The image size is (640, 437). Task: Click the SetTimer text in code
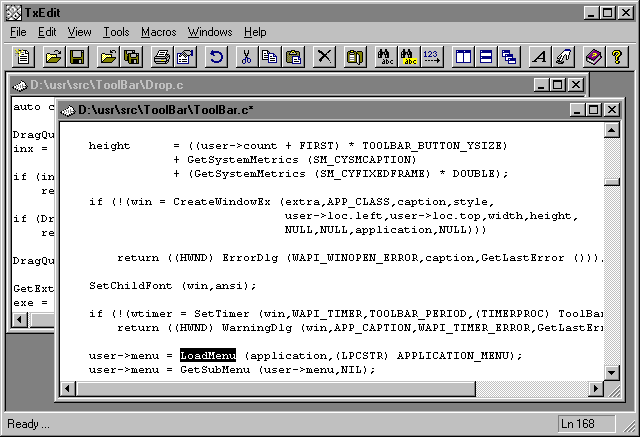pos(222,313)
